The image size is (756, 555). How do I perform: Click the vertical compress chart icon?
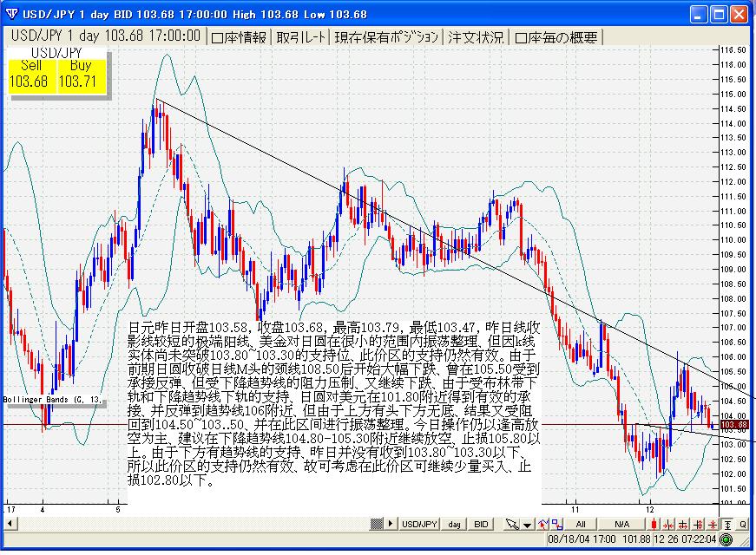click(x=683, y=524)
